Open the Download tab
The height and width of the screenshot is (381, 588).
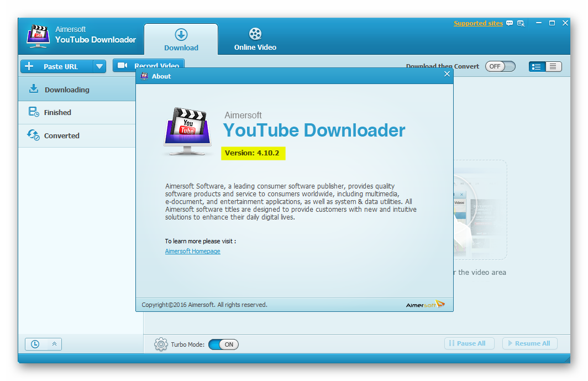pyautogui.click(x=181, y=39)
